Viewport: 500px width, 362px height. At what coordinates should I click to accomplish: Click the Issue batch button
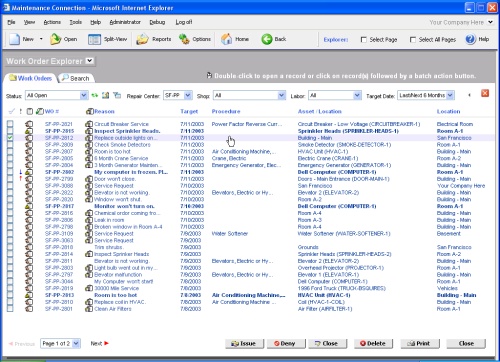point(244,343)
